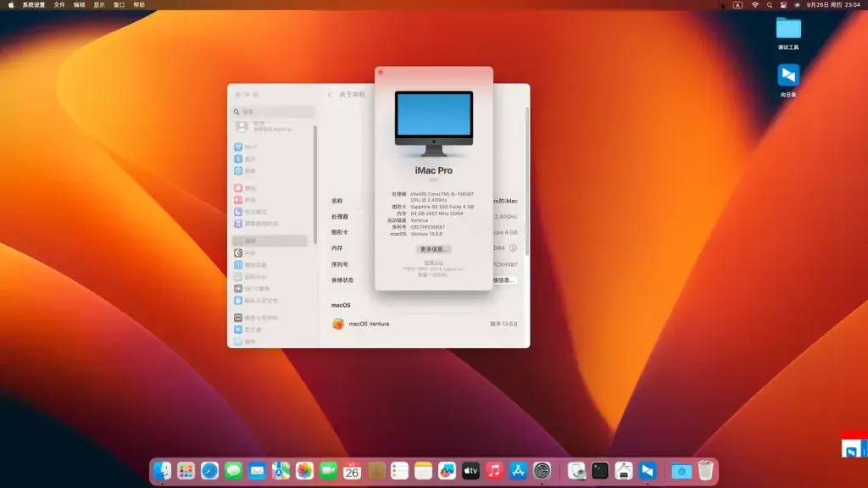The height and width of the screenshot is (488, 868).
Task: Open Contacts from the Dock
Action: coord(376,471)
